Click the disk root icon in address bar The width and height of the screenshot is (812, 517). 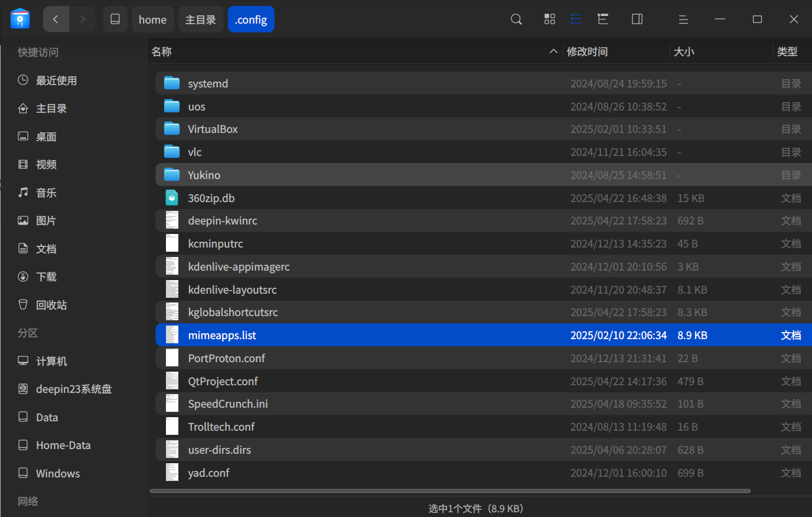[115, 19]
